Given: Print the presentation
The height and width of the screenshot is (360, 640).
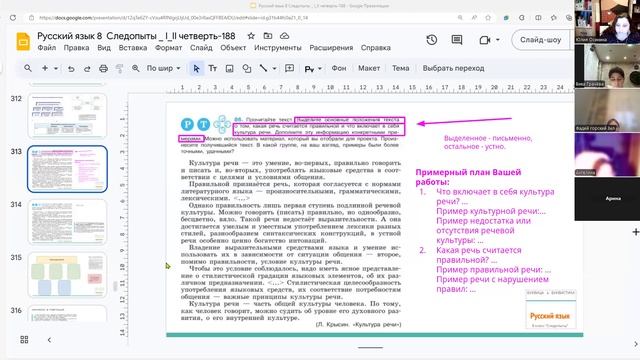Looking at the screenshot, I should coord(103,69).
